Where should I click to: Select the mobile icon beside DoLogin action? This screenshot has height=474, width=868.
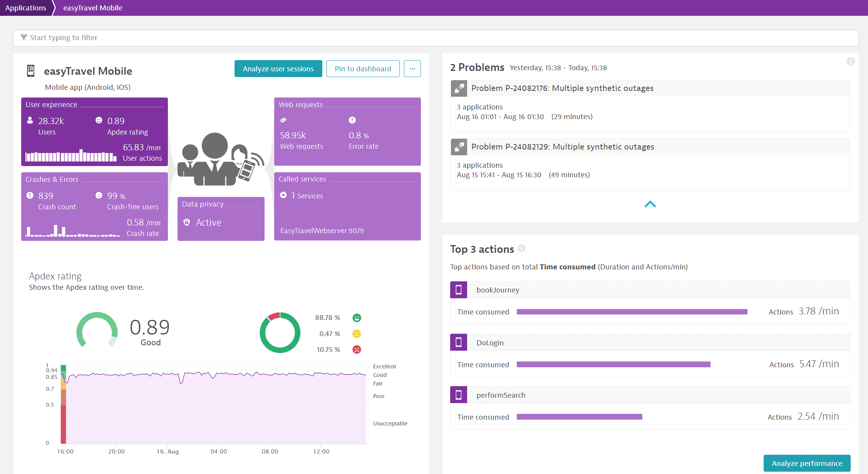point(458,342)
